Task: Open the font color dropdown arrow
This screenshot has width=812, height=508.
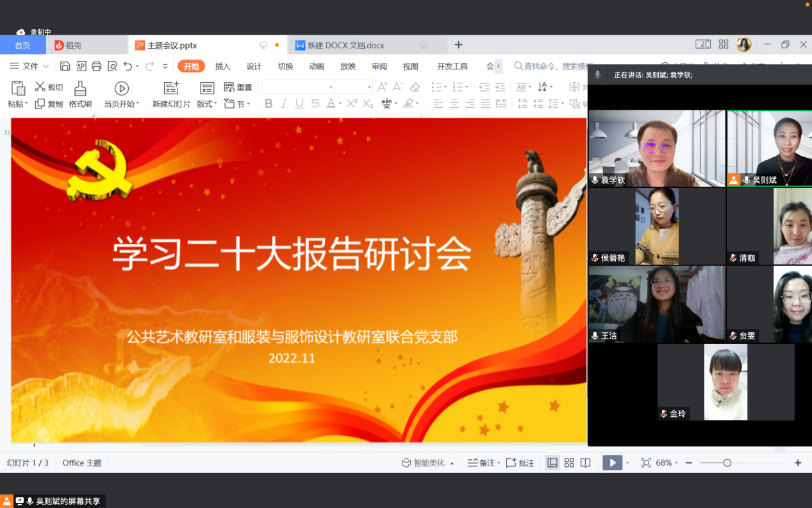Action: tap(340, 104)
